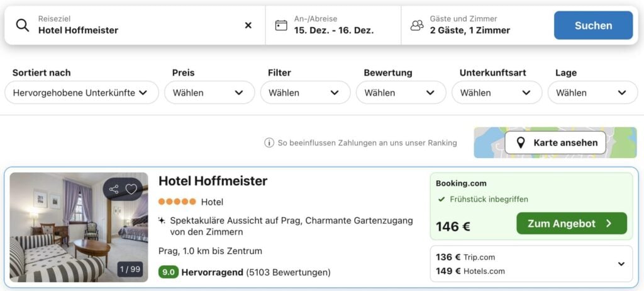The image size is (644, 291).
Task: Expand the Preis filter dropdown
Action: [209, 93]
